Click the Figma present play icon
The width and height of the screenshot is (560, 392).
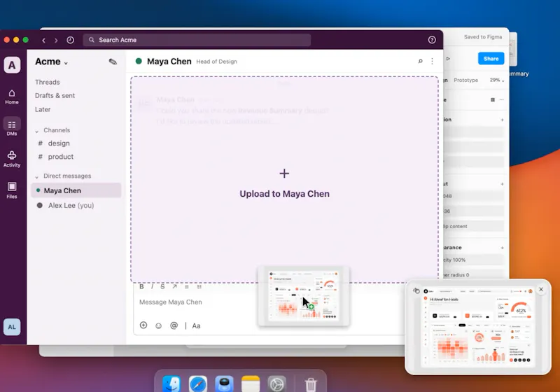(x=448, y=59)
